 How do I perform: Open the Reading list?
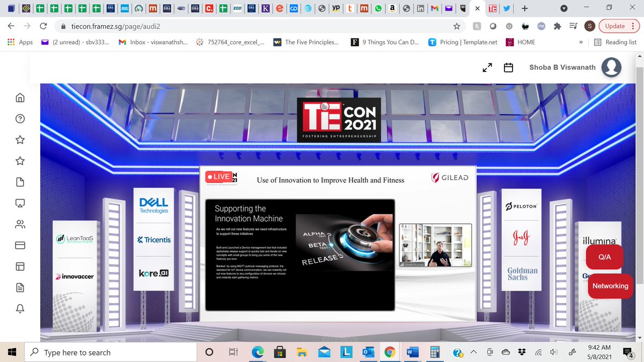[615, 42]
